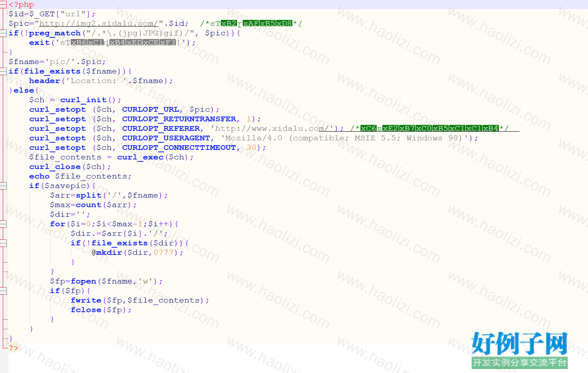This screenshot has height=373, width=588.
Task: Click the fopen function name
Action: point(84,281)
